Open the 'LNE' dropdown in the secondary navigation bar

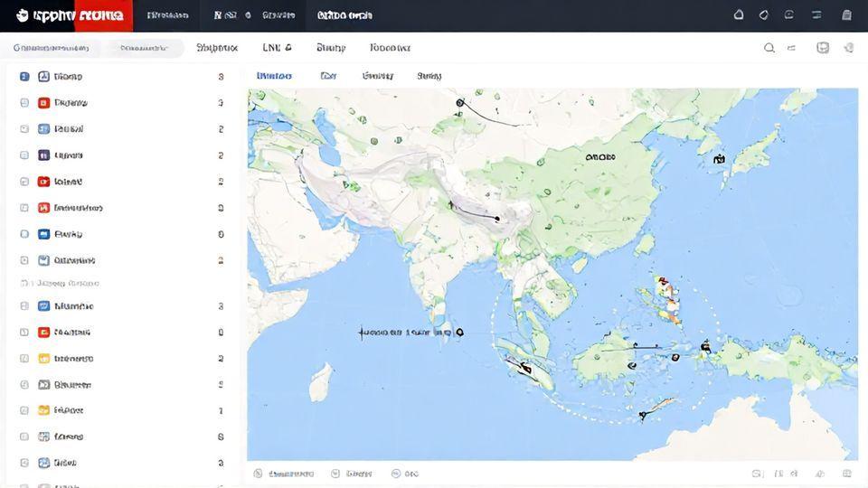point(277,48)
